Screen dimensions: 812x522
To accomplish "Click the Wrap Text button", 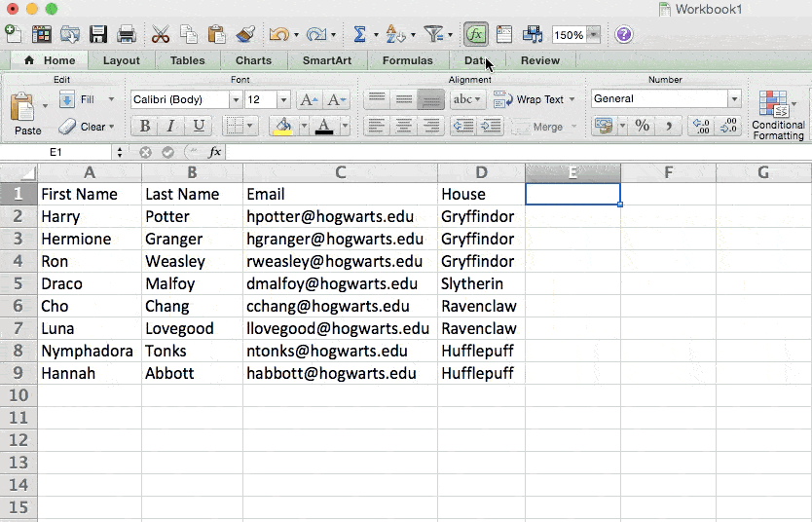I will [533, 99].
